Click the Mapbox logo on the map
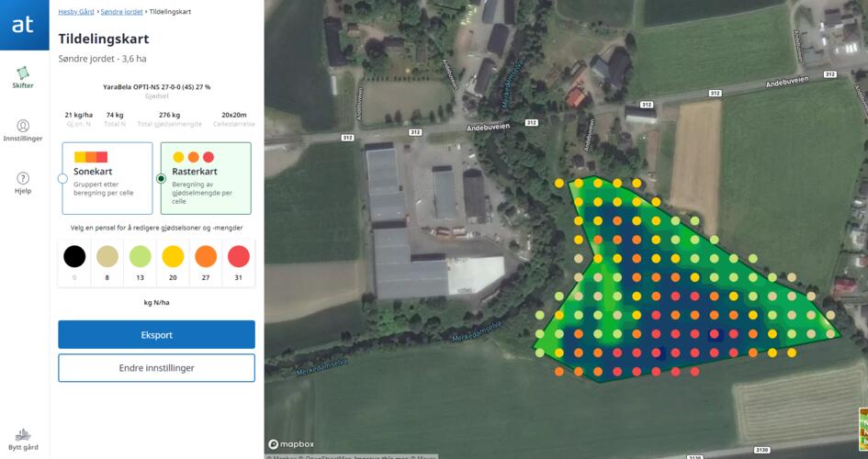The height and width of the screenshot is (459, 868). (x=291, y=444)
